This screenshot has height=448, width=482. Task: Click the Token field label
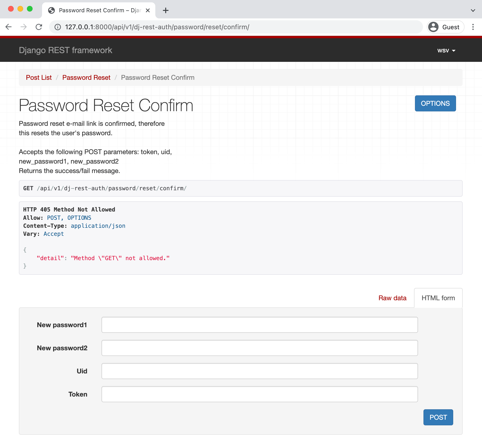[x=78, y=394]
